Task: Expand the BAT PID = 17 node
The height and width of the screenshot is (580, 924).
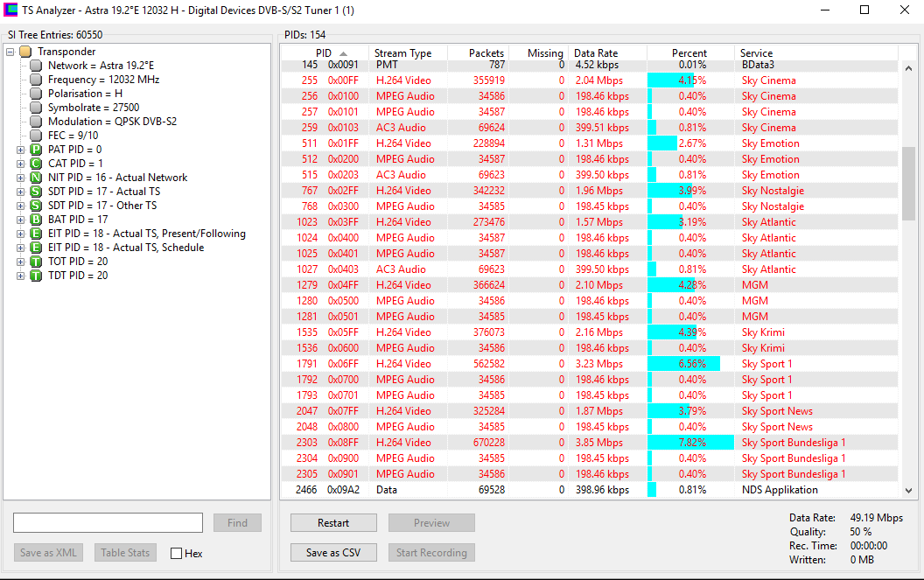Action: pos(21,220)
